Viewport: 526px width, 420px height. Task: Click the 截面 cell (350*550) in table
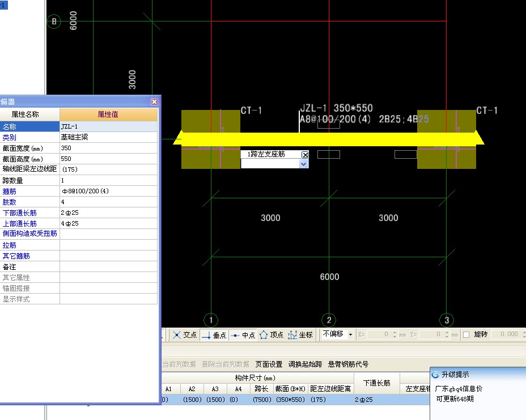pos(291,400)
